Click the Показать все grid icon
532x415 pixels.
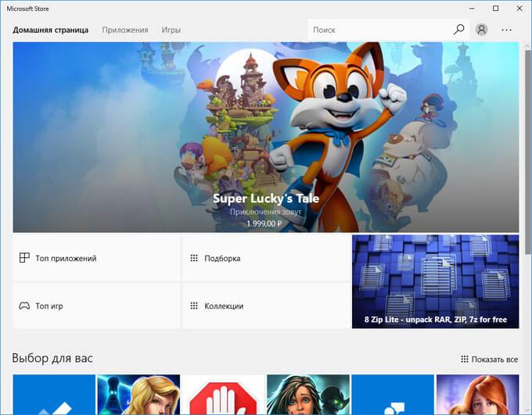465,359
